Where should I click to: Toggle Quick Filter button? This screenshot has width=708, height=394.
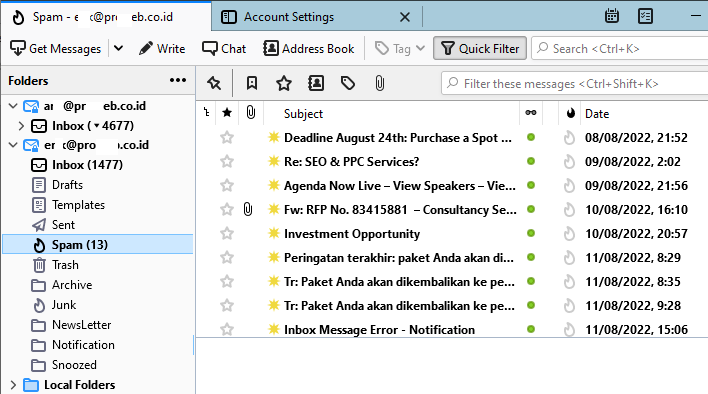pyautogui.click(x=480, y=48)
